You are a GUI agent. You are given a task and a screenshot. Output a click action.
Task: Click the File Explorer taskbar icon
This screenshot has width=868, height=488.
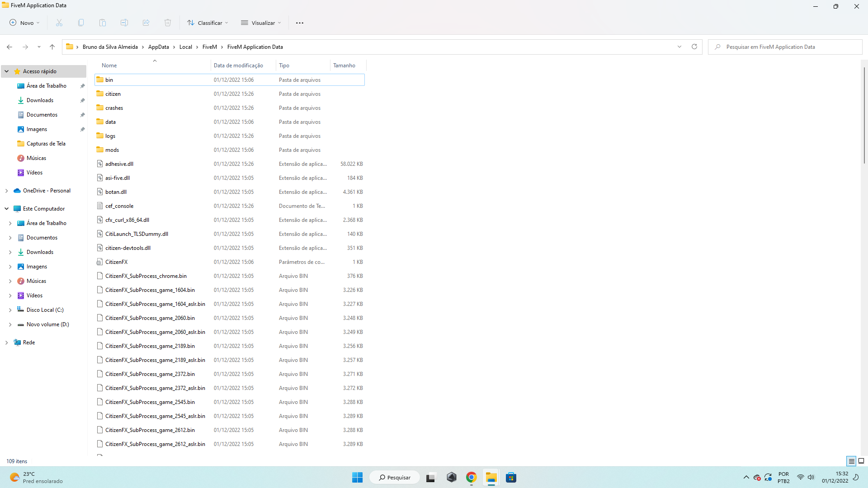(x=491, y=477)
